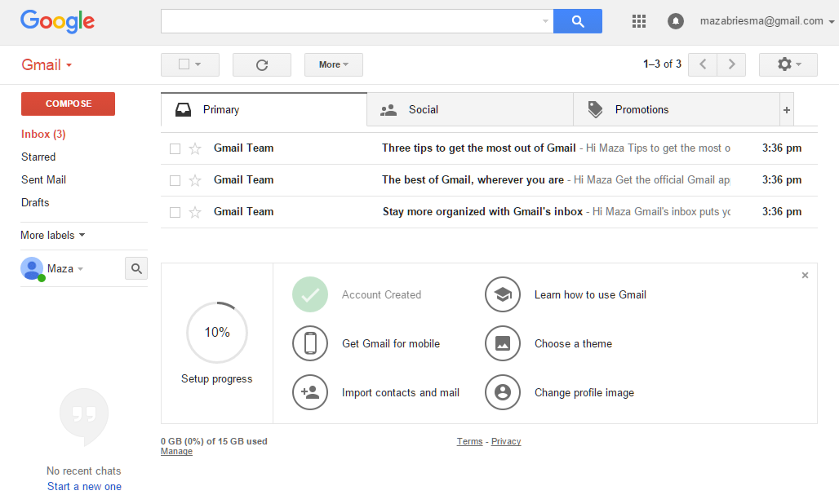The image size is (839, 504).
Task: Click the Get Gmail for mobile icon
Action: point(310,343)
